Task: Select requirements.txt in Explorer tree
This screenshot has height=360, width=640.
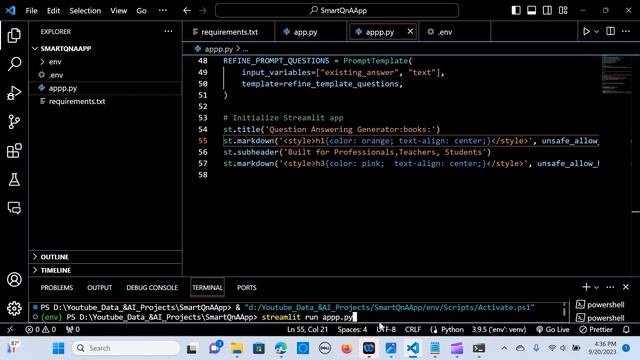Action: click(x=77, y=101)
